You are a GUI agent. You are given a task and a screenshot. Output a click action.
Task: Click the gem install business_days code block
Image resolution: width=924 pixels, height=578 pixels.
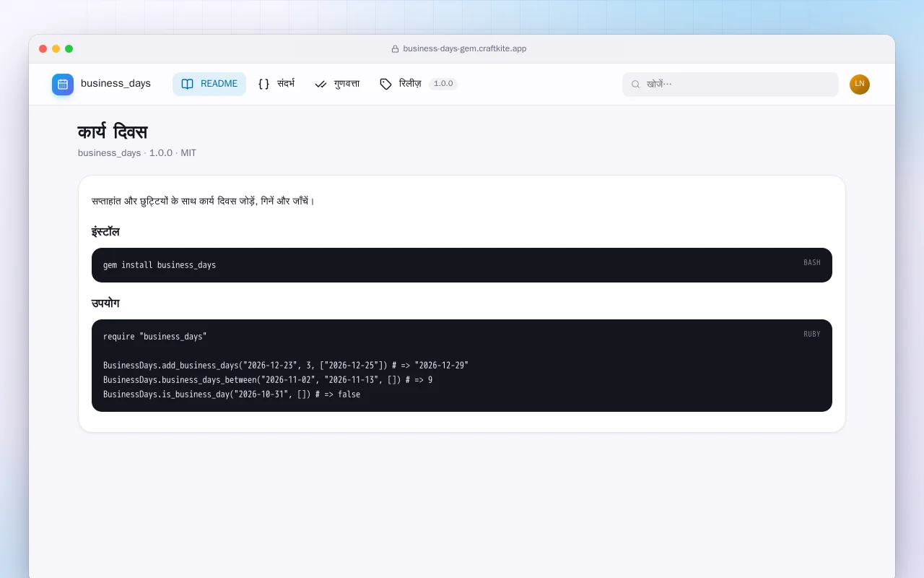[462, 265]
